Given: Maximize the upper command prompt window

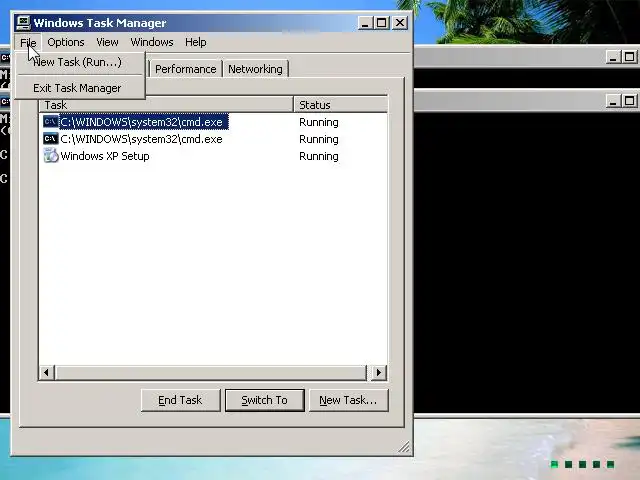Looking at the screenshot, I should pyautogui.click(x=629, y=57).
